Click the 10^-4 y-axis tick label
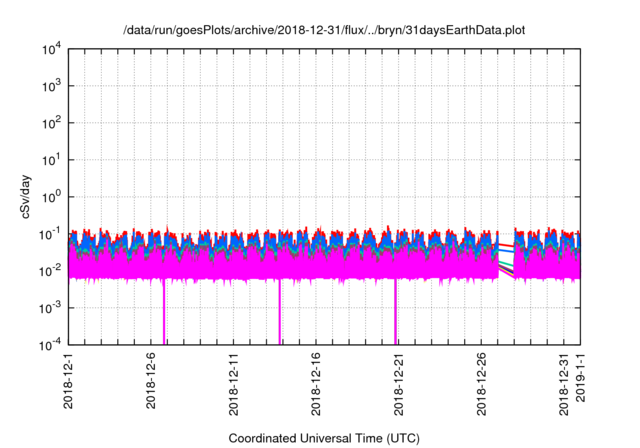 coord(52,345)
